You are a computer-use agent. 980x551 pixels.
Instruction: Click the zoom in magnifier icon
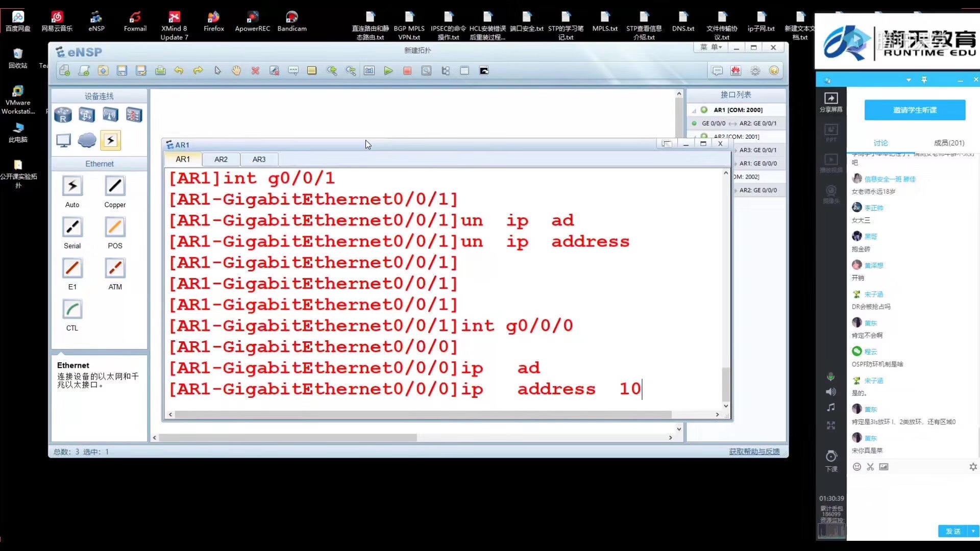pos(332,71)
